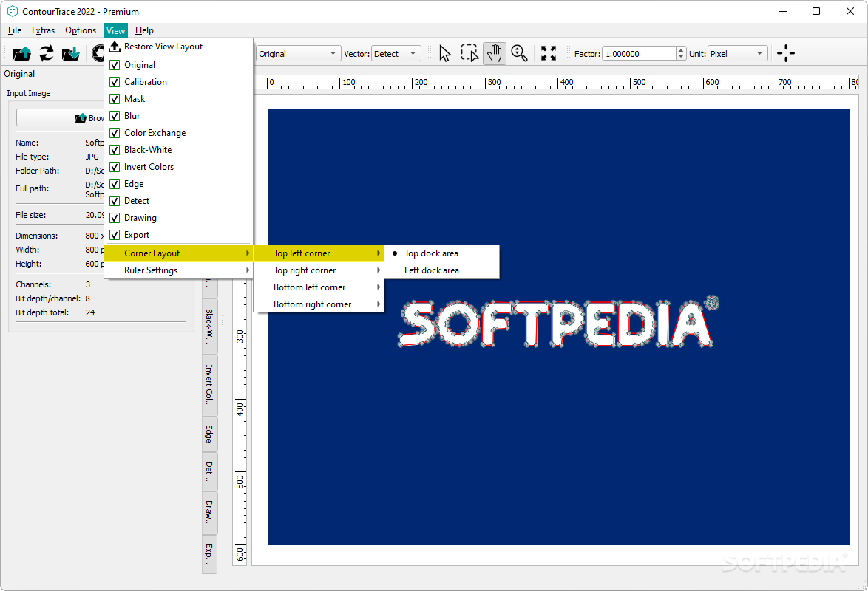Switch to the Black-W... side tab

pyautogui.click(x=209, y=326)
